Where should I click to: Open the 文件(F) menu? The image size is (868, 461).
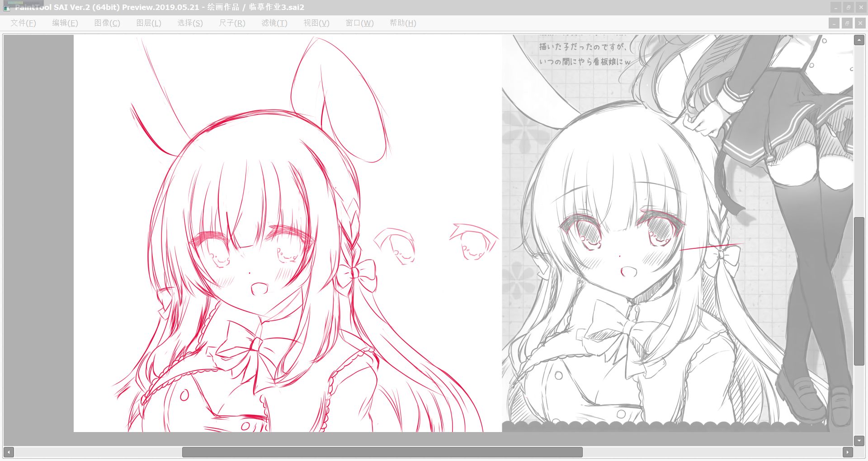24,23
